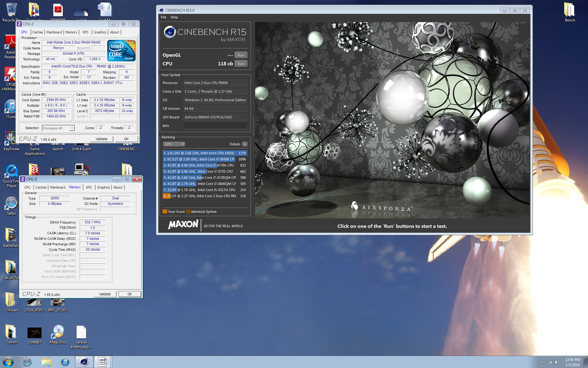The width and height of the screenshot is (588, 368).
Task: Switch to CPU-Z in the taskbar
Action: point(103,362)
